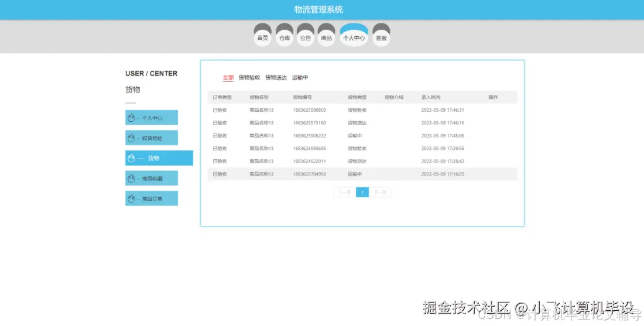
Task: Click the flame icon on the active 货物 item
Action: (x=131, y=158)
